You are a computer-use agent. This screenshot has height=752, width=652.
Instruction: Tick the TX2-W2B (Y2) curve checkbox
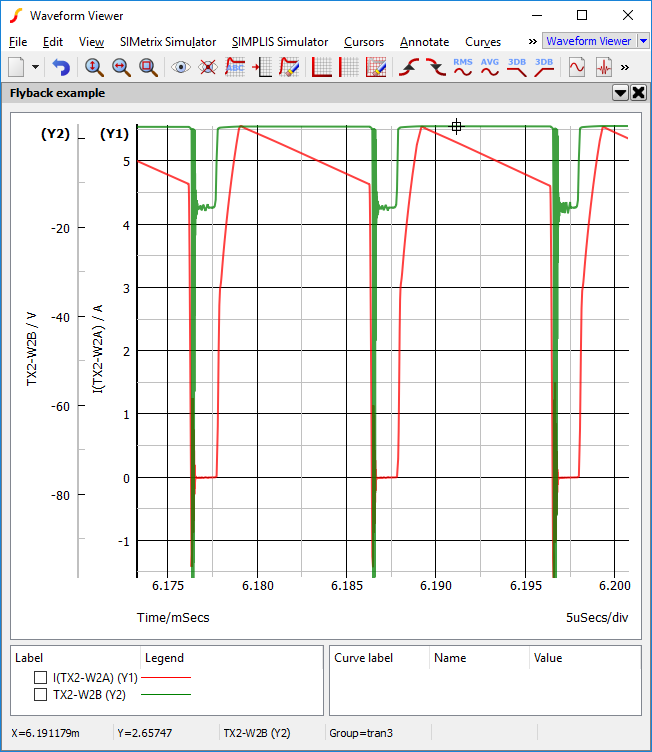41,693
